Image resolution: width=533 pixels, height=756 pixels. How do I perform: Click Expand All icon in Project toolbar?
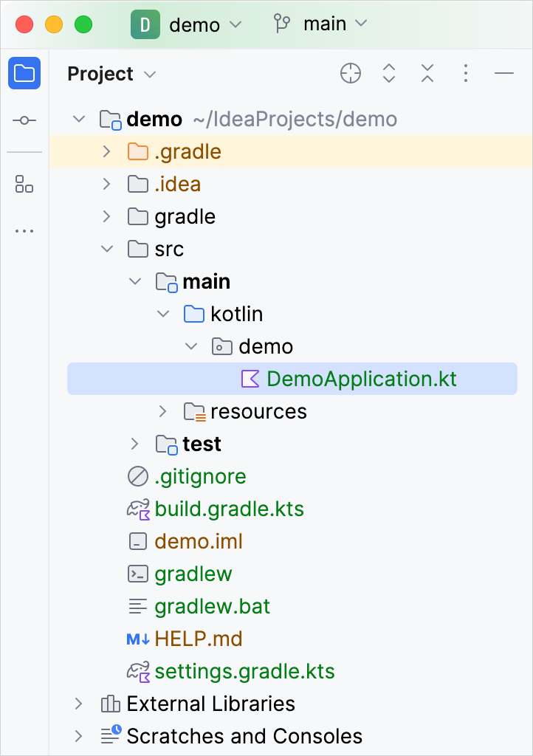389,73
